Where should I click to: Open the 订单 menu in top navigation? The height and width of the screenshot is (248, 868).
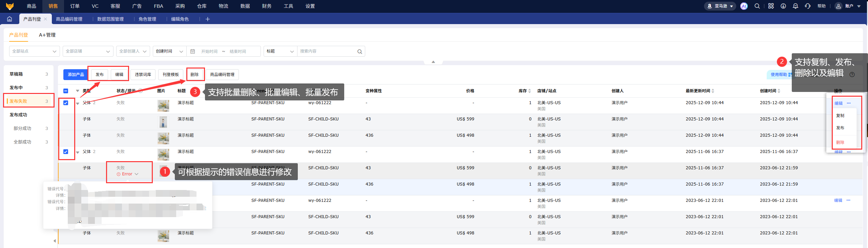pyautogui.click(x=75, y=6)
